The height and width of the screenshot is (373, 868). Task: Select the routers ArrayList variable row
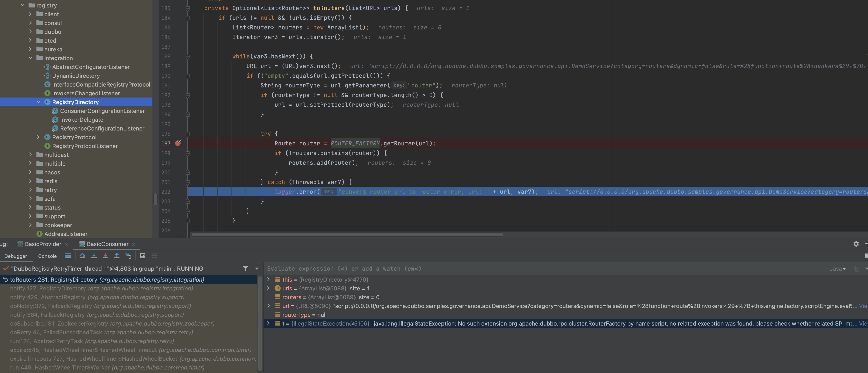(x=565, y=297)
